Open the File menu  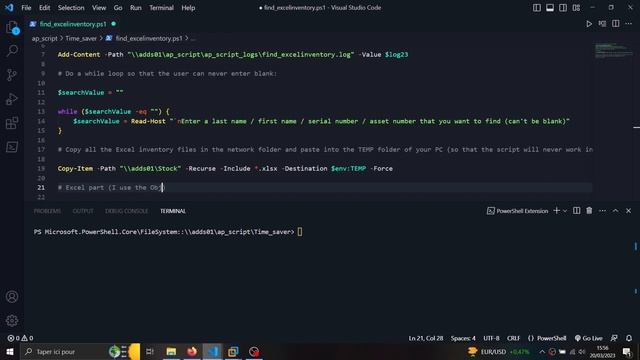[x=26, y=8]
